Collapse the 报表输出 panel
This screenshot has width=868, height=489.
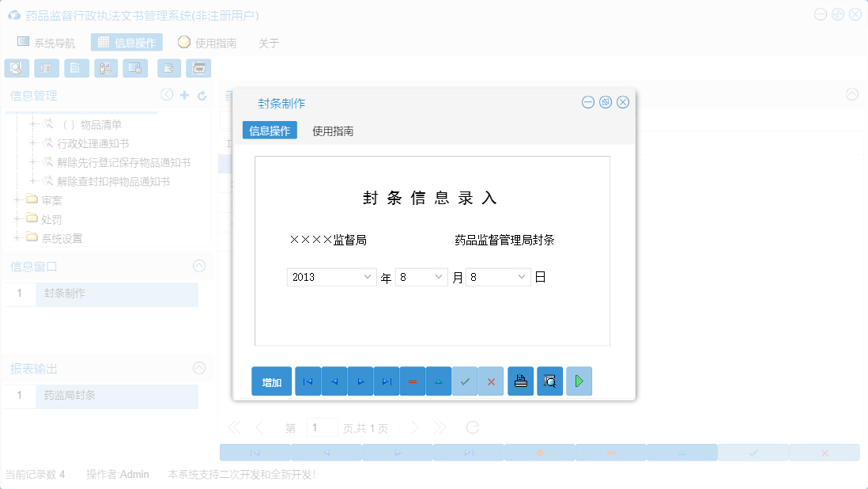[x=198, y=368]
